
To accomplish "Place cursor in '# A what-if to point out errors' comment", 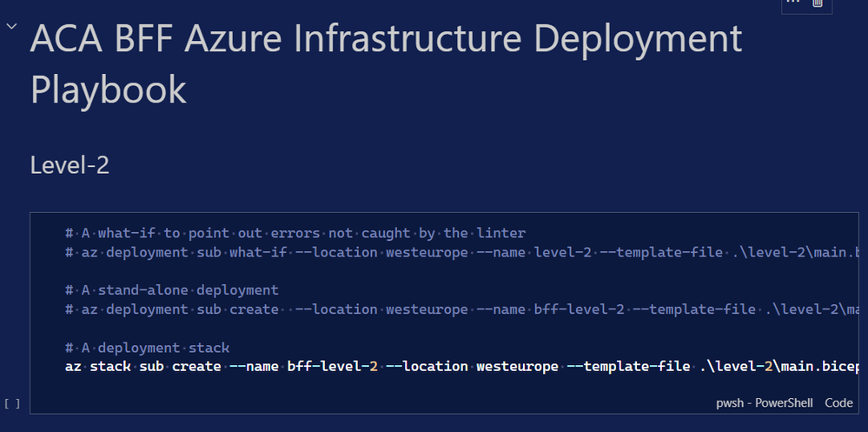I will coord(295,233).
